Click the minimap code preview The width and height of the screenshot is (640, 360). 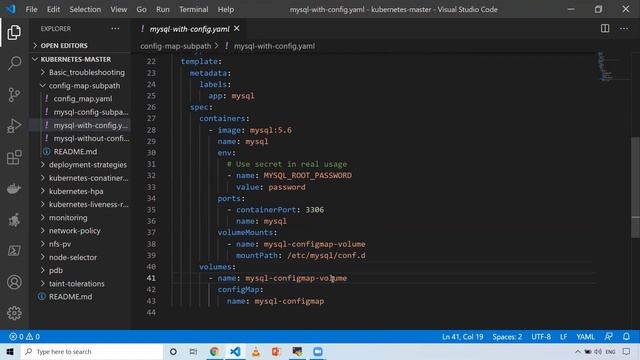pos(605,67)
